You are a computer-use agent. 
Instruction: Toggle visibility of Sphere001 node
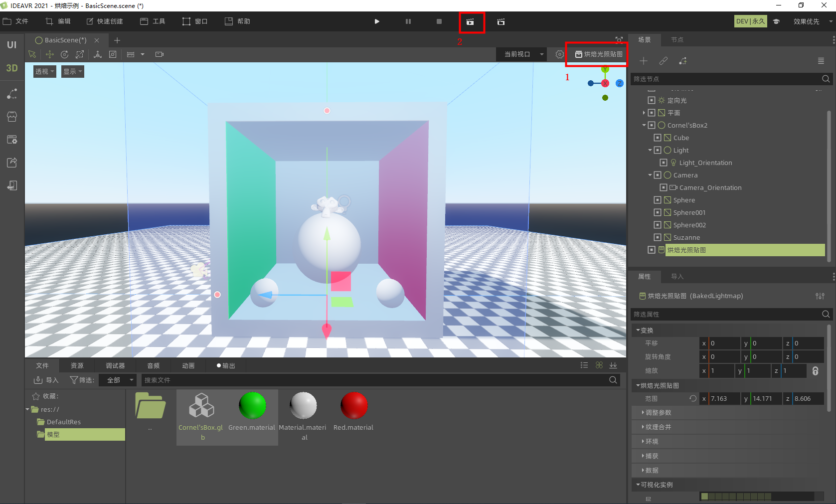[658, 212]
